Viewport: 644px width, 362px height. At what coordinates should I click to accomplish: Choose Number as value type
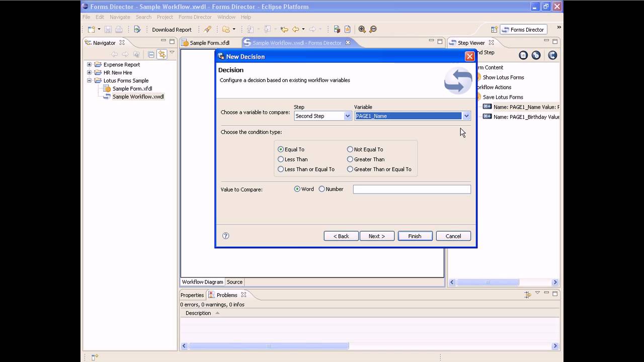(322, 189)
